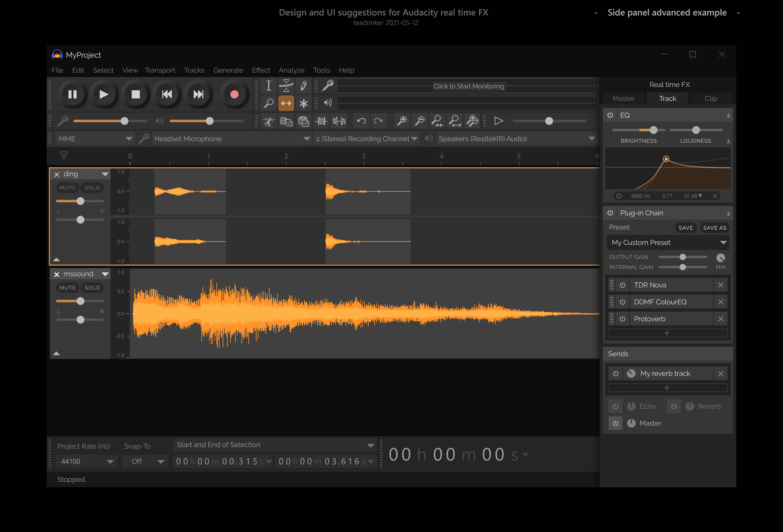Click the Zoom Out magnifier
783x532 pixels.
click(420, 121)
